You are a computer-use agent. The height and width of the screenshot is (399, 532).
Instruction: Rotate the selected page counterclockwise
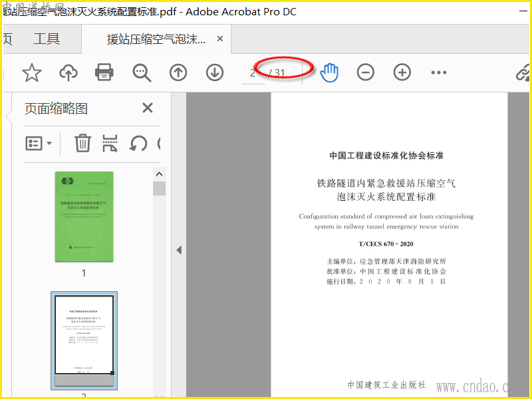pyautogui.click(x=138, y=143)
